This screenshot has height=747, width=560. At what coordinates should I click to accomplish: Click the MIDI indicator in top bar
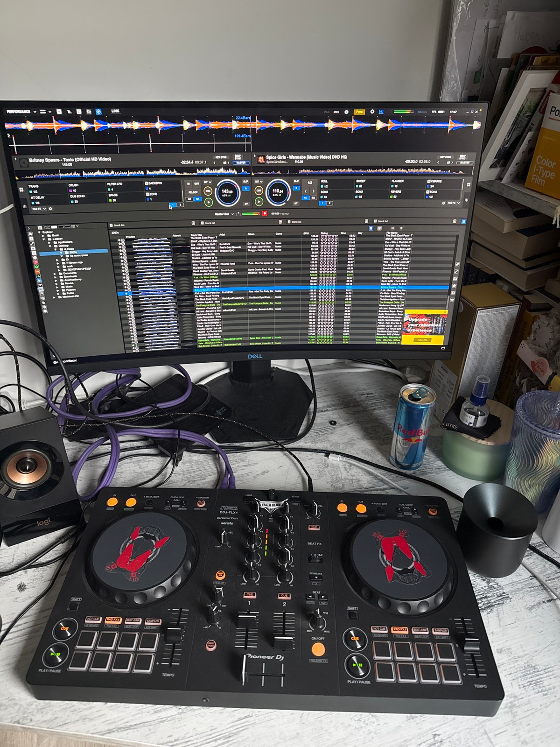(x=336, y=112)
